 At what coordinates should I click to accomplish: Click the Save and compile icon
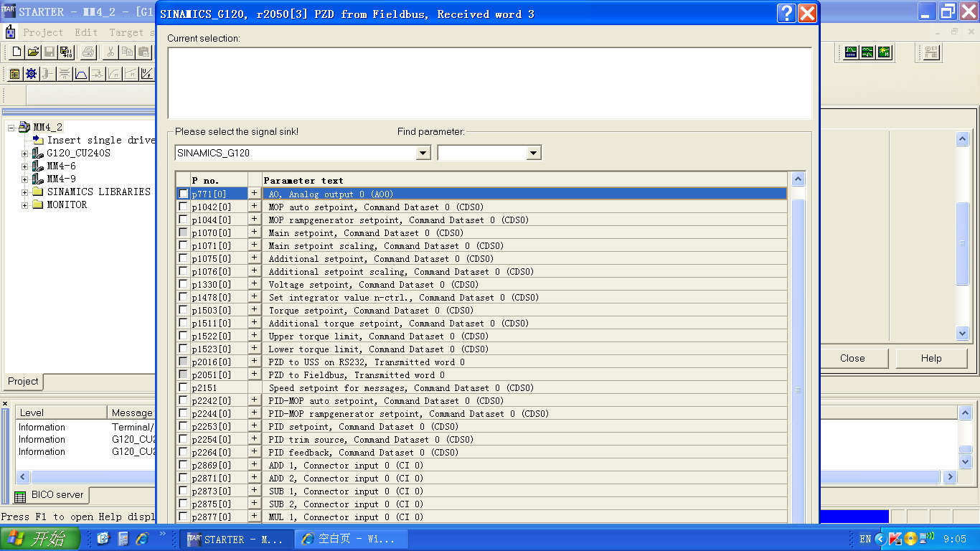66,52
